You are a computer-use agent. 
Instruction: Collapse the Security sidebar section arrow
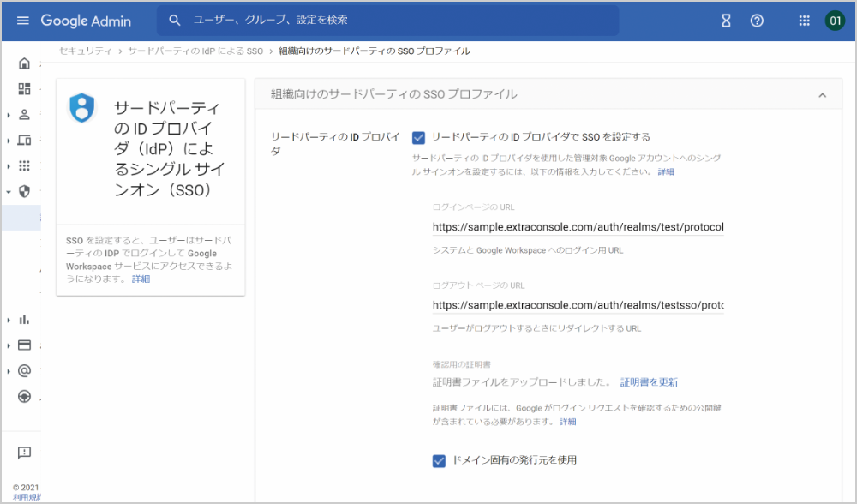pos(9,192)
